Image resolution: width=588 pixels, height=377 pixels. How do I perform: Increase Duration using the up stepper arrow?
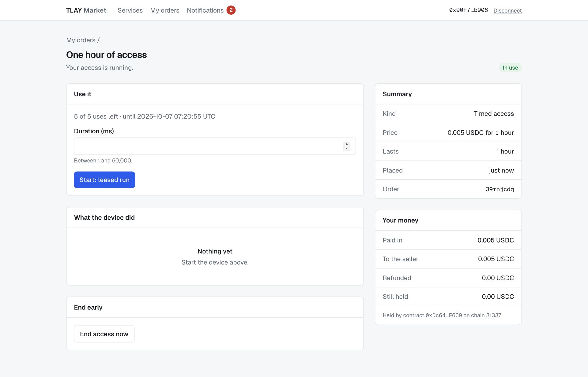pyautogui.click(x=346, y=144)
